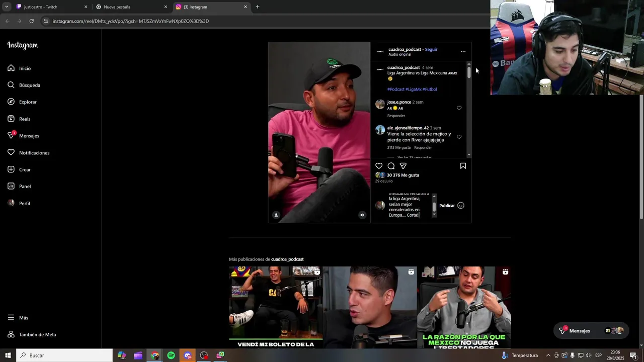Go back in browser history

coord(7,21)
